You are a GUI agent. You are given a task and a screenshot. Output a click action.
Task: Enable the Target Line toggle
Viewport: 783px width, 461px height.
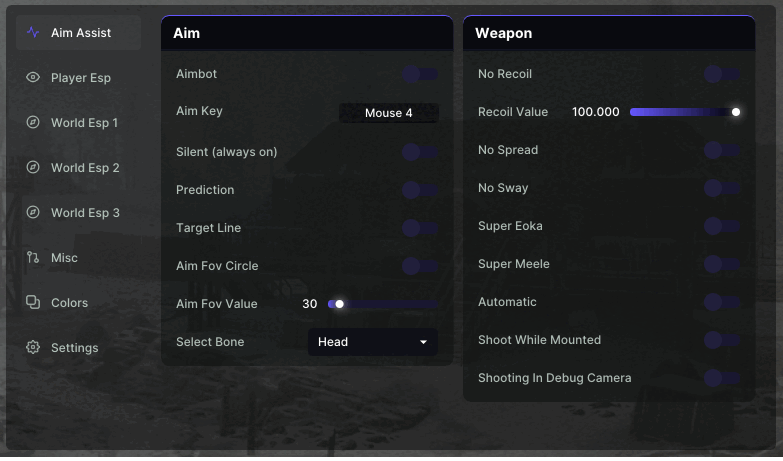tap(420, 228)
